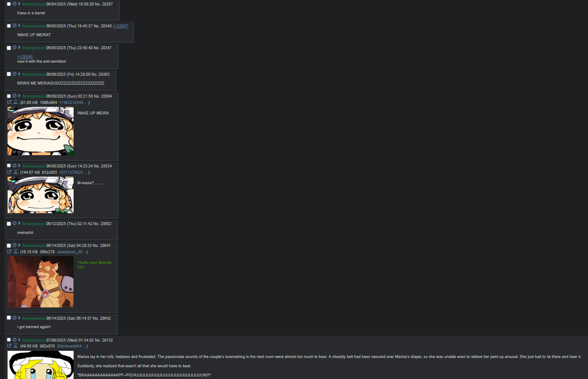Check the box for post No. 28347
This screenshot has height=379, width=588.
[x=9, y=48]
